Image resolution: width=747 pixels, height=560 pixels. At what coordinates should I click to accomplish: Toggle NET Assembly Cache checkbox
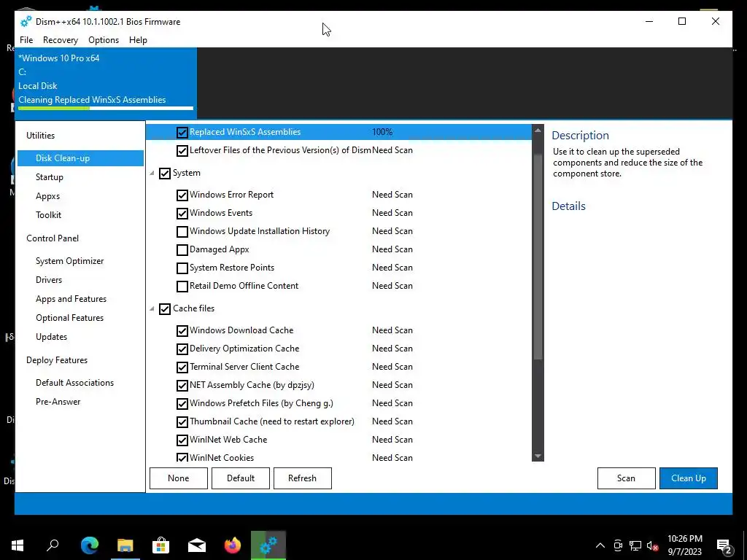pyautogui.click(x=182, y=385)
